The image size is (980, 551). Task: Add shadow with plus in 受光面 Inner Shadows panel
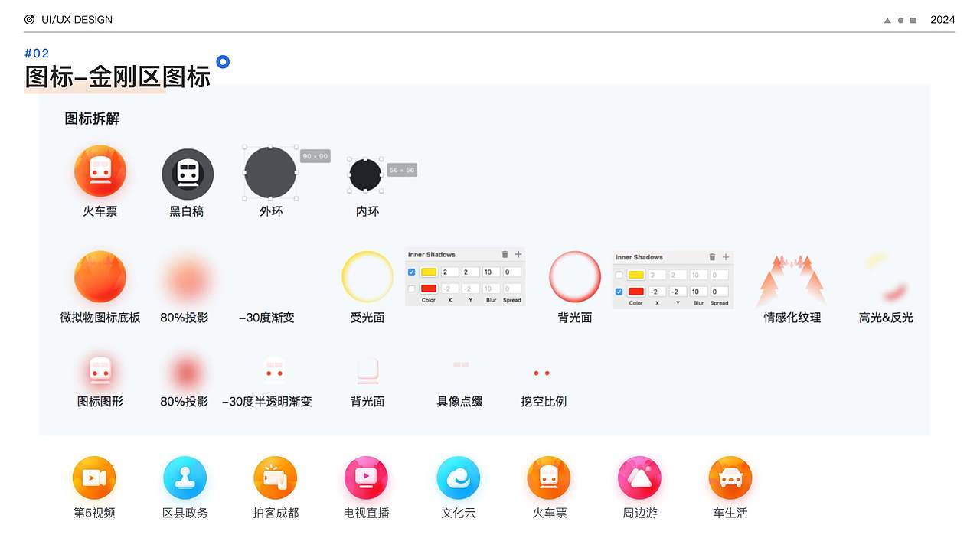[518, 254]
